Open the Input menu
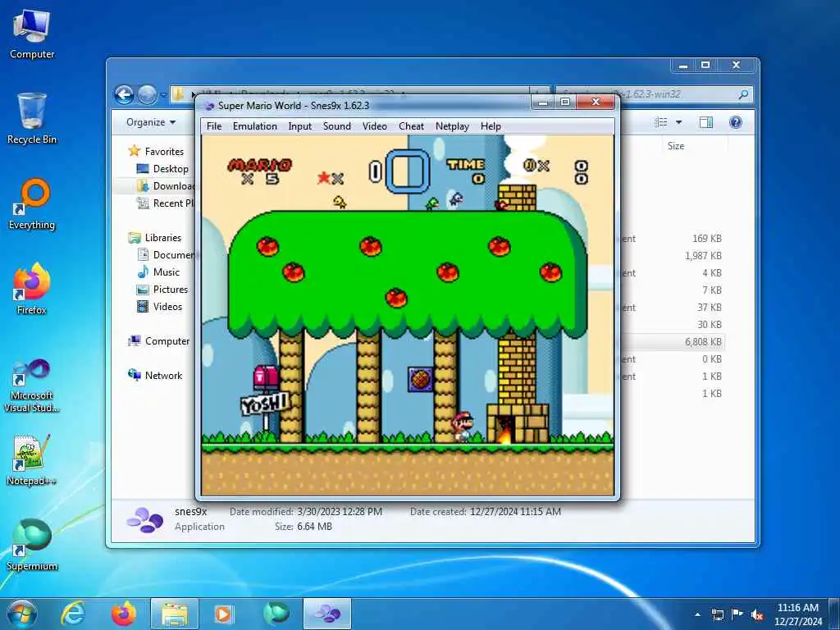The width and height of the screenshot is (840, 630). click(x=299, y=126)
